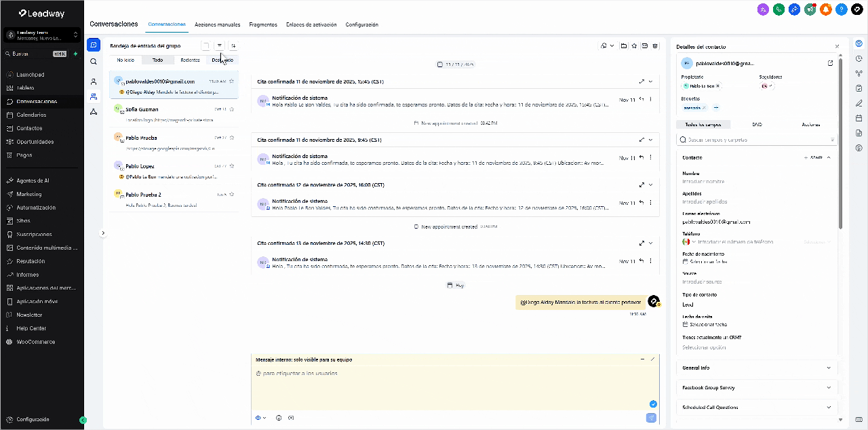Open the green phone dialer icon
The width and height of the screenshot is (868, 430).
pyautogui.click(x=778, y=9)
